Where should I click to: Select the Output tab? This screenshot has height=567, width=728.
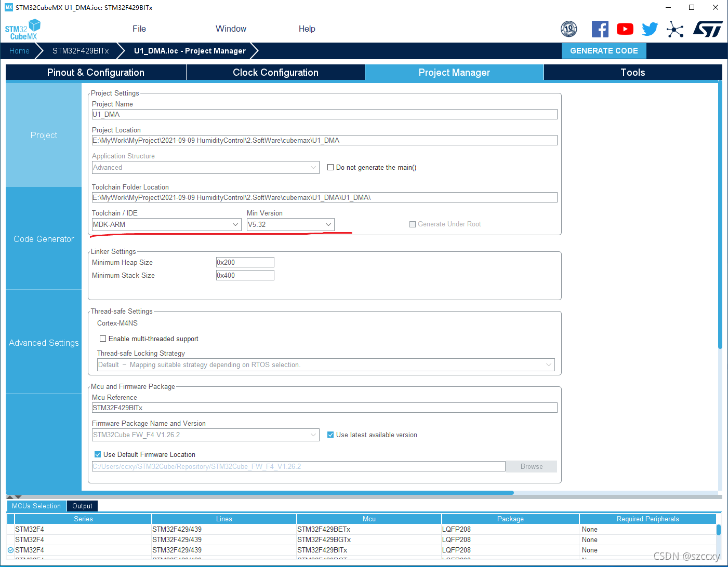tap(82, 506)
